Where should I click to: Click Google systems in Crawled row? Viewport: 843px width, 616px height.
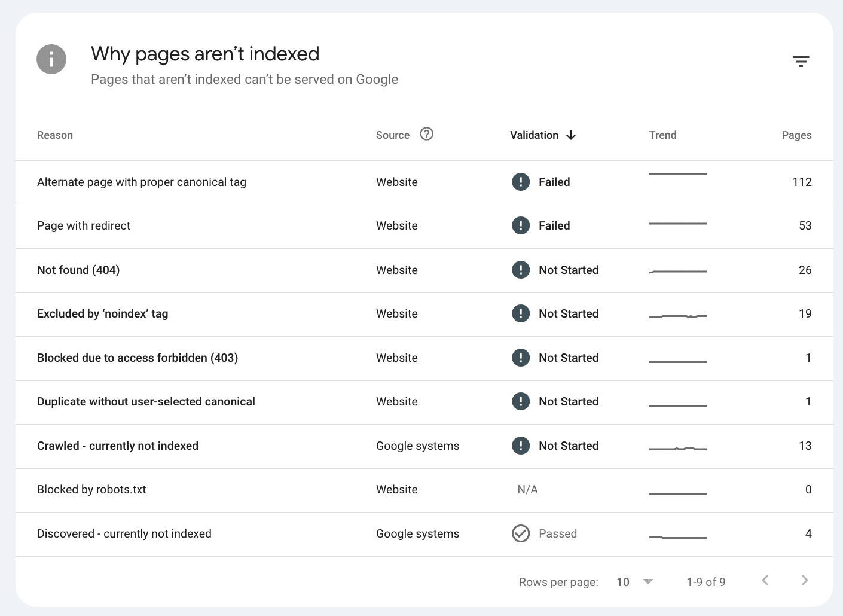417,446
